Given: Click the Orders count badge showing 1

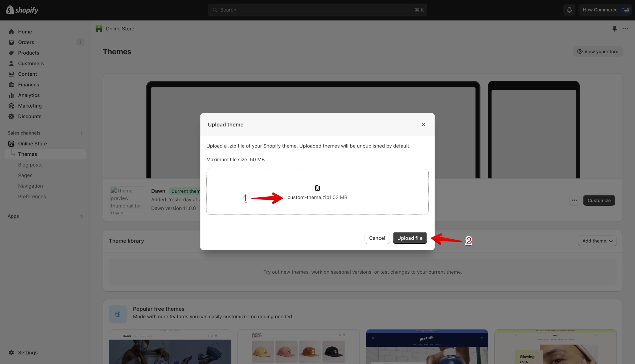Looking at the screenshot, I should tap(80, 42).
